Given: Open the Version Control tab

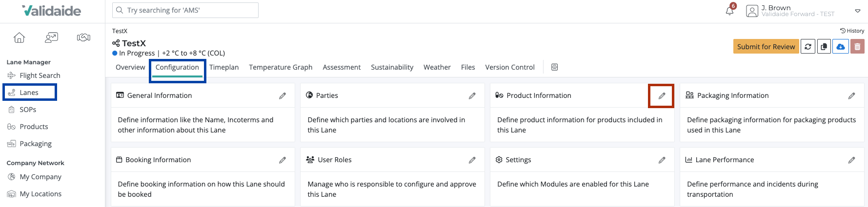Looking at the screenshot, I should pyautogui.click(x=510, y=67).
